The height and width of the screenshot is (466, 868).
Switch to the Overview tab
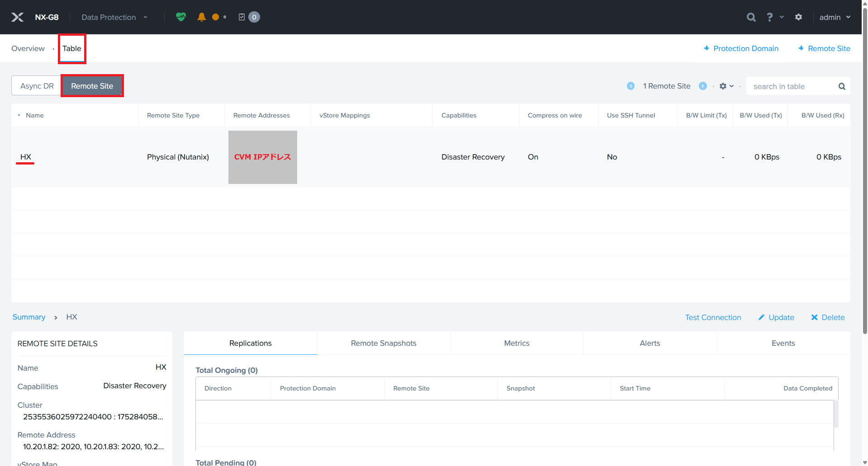click(28, 48)
